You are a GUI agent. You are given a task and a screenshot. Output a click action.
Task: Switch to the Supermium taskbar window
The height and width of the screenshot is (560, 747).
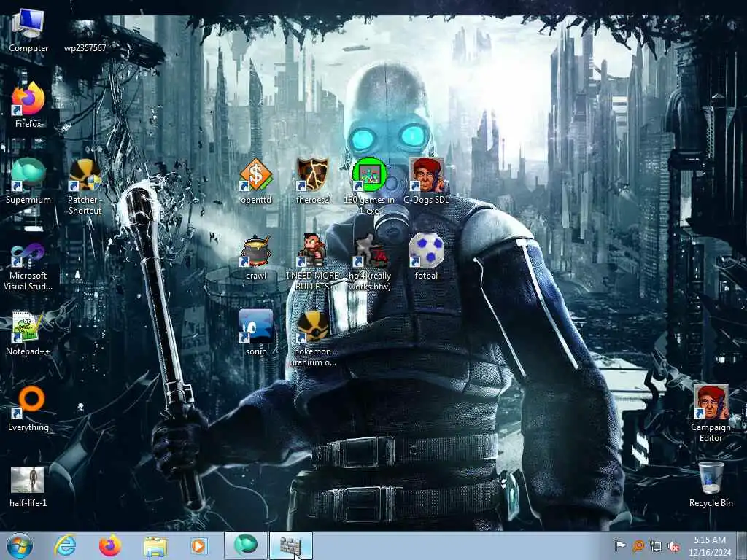pyautogui.click(x=246, y=545)
